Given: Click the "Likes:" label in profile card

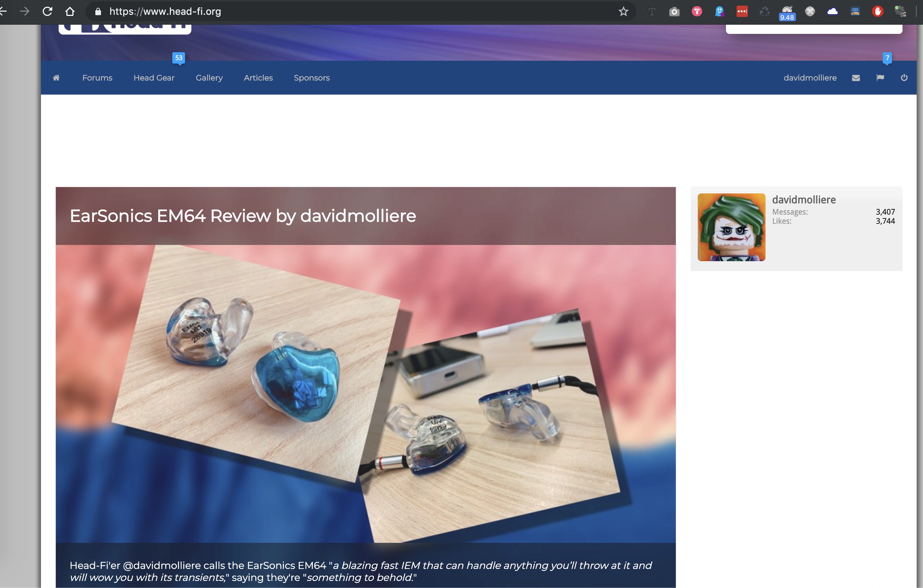Looking at the screenshot, I should coord(781,221).
